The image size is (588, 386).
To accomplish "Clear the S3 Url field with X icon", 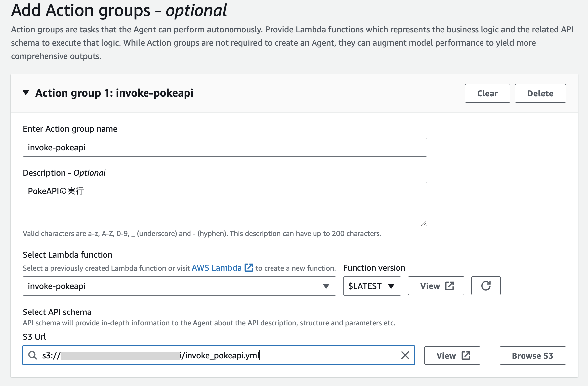I will tap(405, 355).
